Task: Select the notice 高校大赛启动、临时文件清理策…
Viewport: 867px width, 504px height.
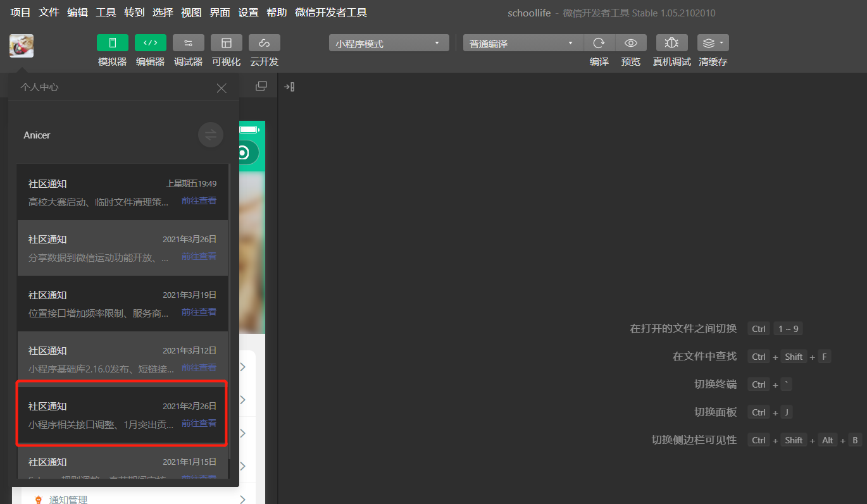Action: pyautogui.click(x=123, y=192)
